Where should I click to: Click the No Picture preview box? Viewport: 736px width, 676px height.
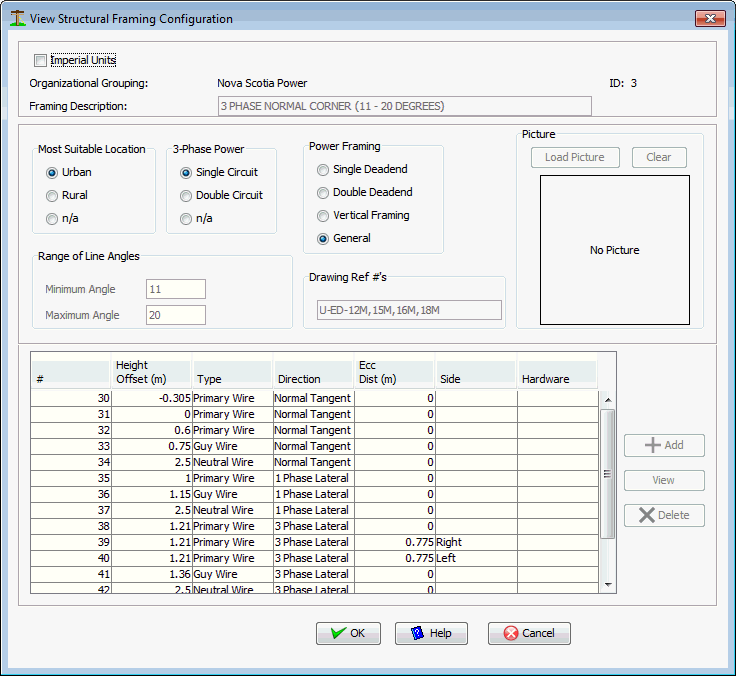[614, 250]
